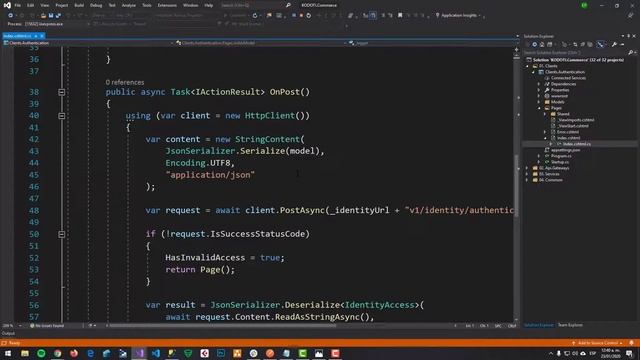The image size is (640, 360).
Task: Select the Clients.Authentication project node
Action: click(564, 72)
